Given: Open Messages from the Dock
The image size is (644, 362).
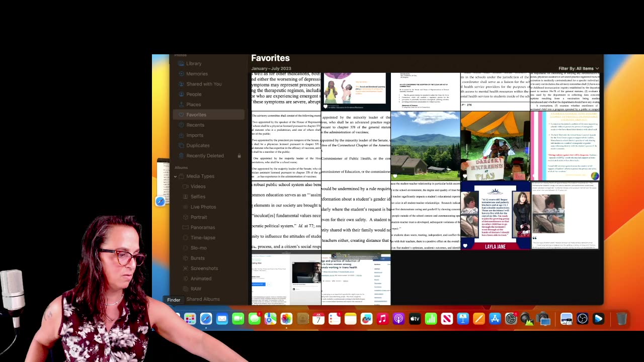Looking at the screenshot, I should pos(254,319).
